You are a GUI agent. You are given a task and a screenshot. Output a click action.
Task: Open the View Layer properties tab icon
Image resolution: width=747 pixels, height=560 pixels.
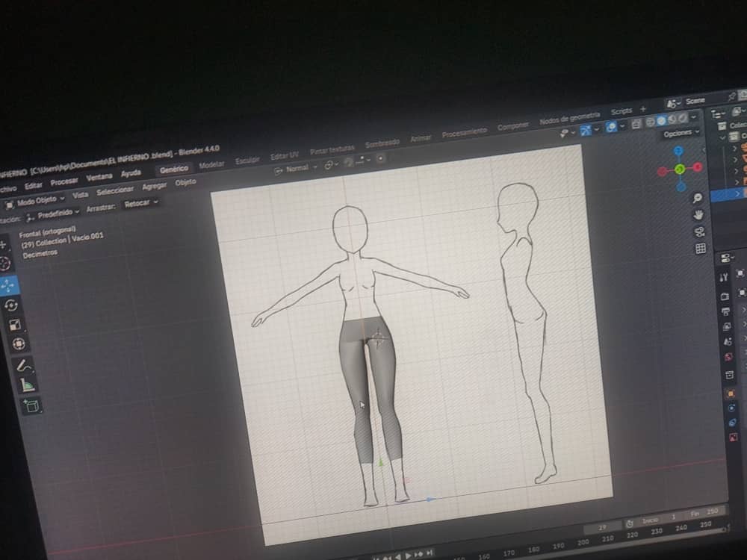(727, 327)
